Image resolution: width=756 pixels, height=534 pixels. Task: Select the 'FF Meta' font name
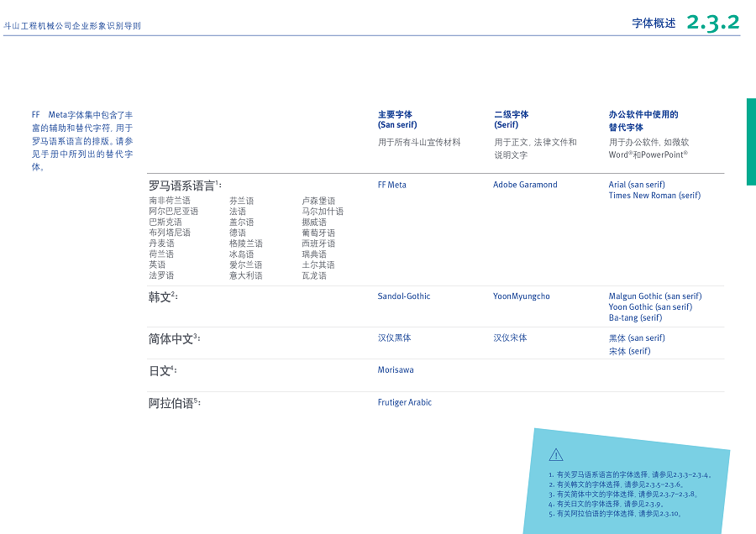(392, 185)
